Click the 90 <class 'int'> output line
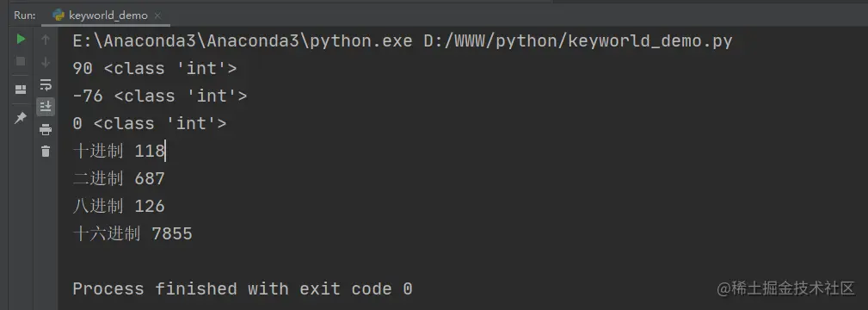Image resolution: width=868 pixels, height=310 pixels. tap(155, 69)
